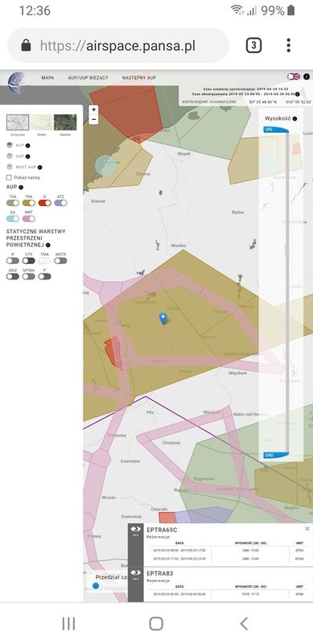
Task: Select the UUP layer icon
Action: 10,156
